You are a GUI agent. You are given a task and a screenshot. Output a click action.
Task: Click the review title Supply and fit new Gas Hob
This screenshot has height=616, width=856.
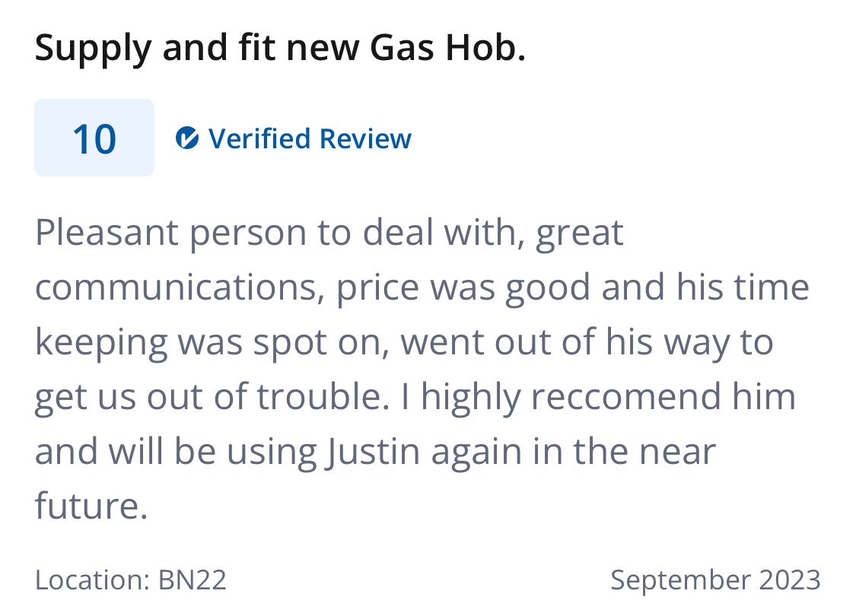280,48
